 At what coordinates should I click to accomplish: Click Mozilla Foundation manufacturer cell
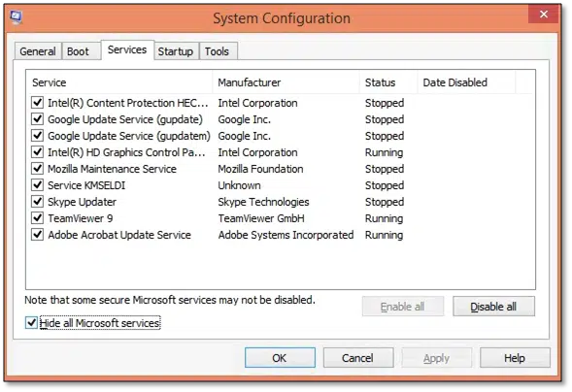260,169
